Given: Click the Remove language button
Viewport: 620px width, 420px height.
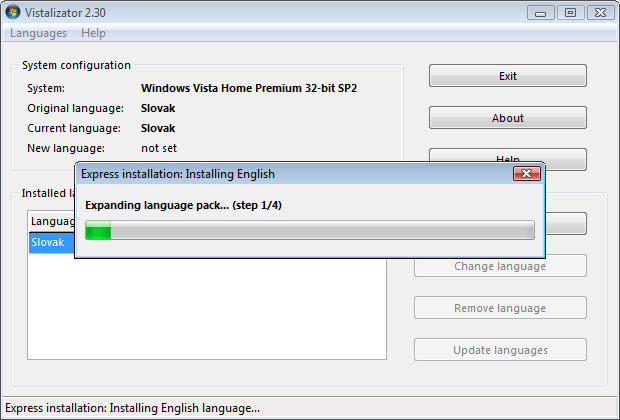Looking at the screenshot, I should tap(499, 308).
